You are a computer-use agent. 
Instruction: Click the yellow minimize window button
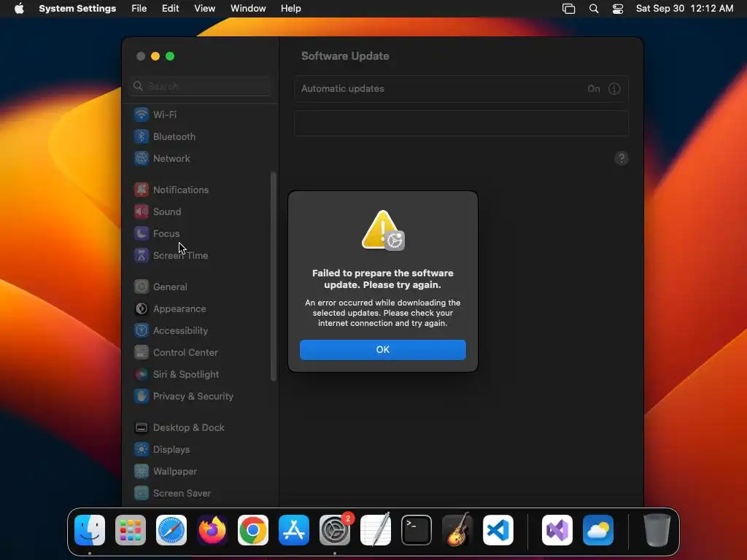(155, 56)
